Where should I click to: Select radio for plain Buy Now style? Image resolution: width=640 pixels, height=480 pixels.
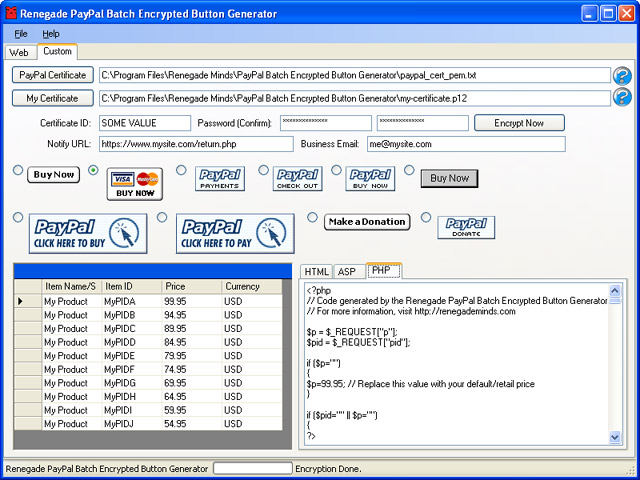coord(18,170)
